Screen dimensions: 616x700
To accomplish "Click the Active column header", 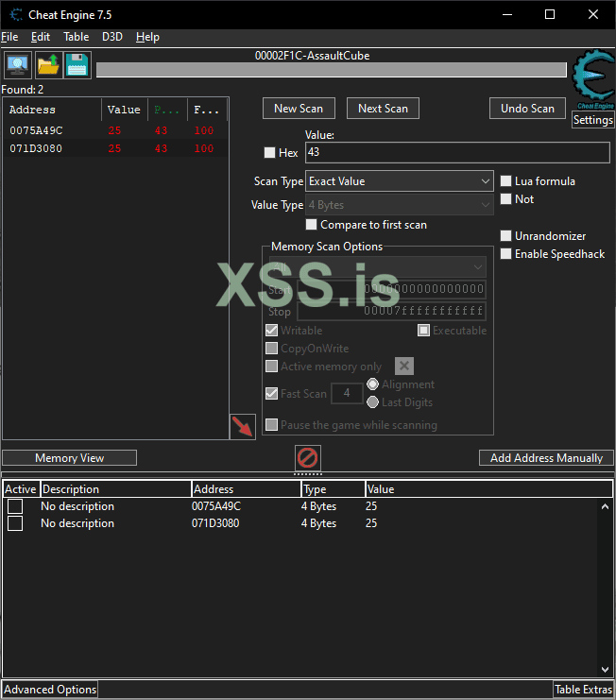I will coord(21,489).
